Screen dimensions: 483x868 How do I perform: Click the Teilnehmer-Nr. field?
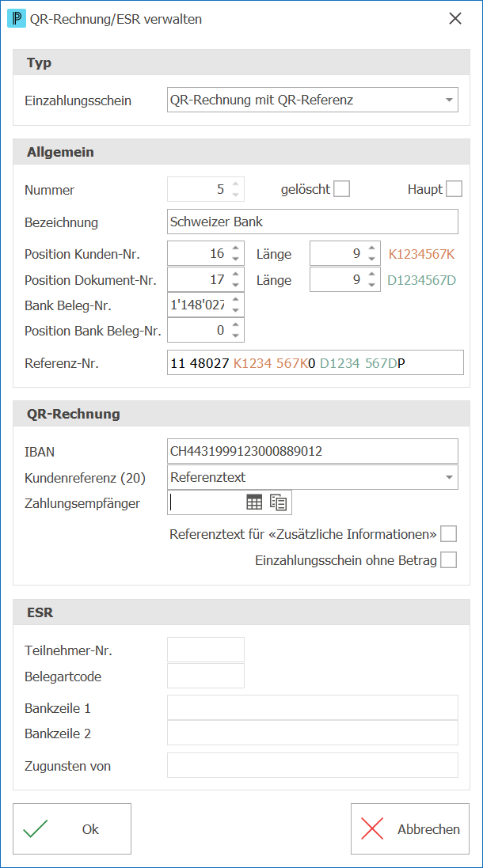(206, 650)
